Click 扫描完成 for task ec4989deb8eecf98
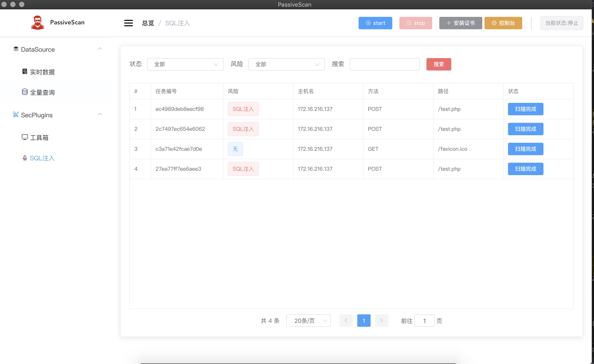The width and height of the screenshot is (594, 364). click(525, 109)
